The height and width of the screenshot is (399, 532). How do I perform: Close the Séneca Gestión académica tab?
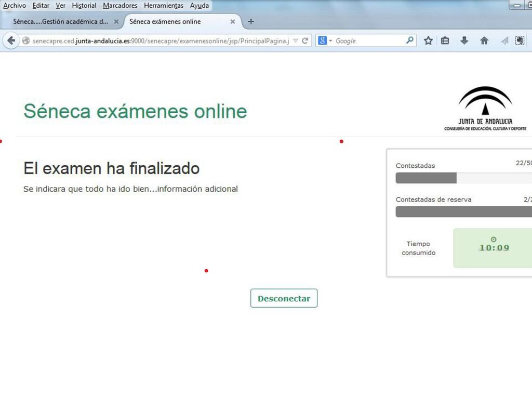(x=116, y=21)
